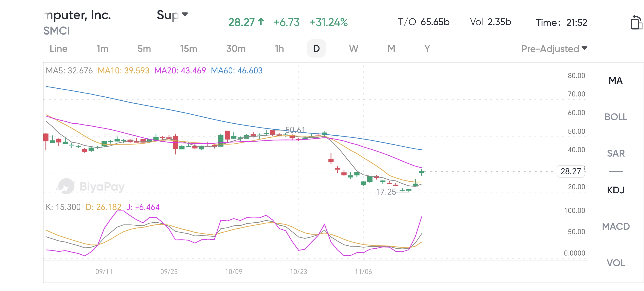Select the M monthly timeframe

391,49
